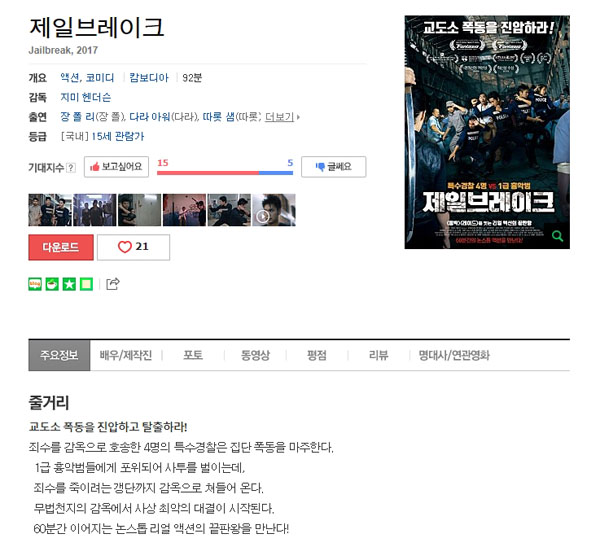Click the green Naver Cafe share icon
The height and width of the screenshot is (547, 600).
(52, 284)
